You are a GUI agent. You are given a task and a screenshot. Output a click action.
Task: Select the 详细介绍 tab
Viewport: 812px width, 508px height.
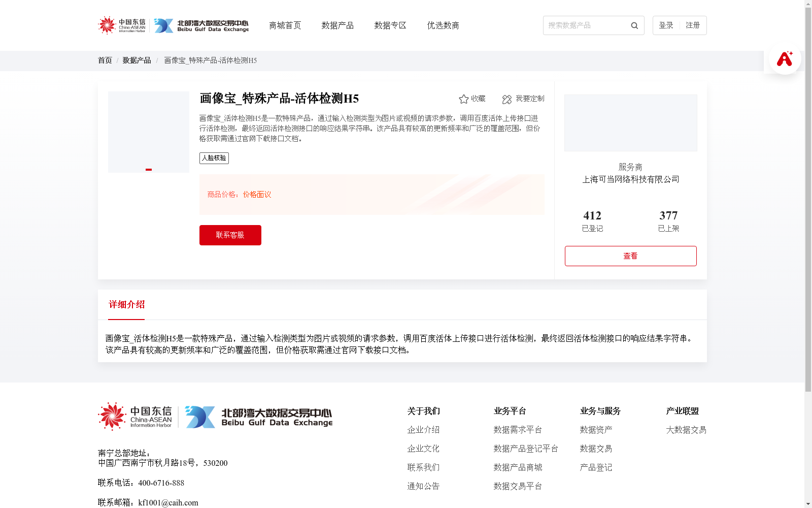click(126, 305)
